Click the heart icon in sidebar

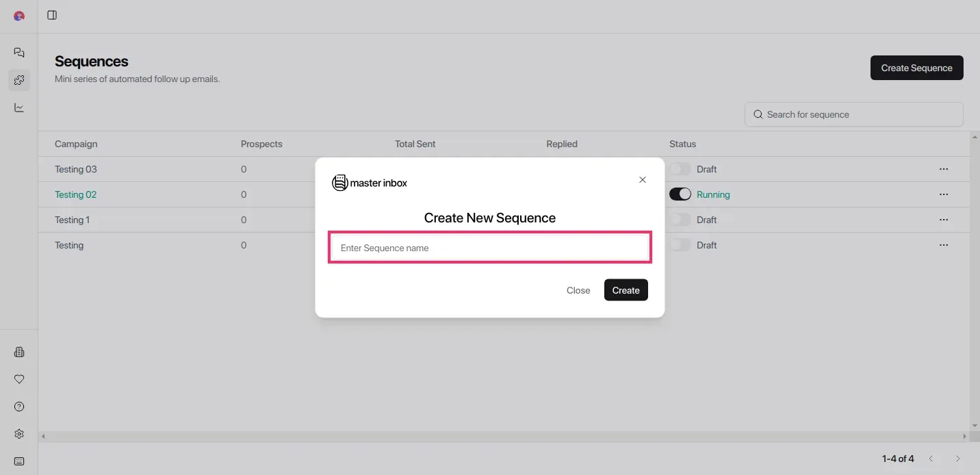tap(19, 379)
